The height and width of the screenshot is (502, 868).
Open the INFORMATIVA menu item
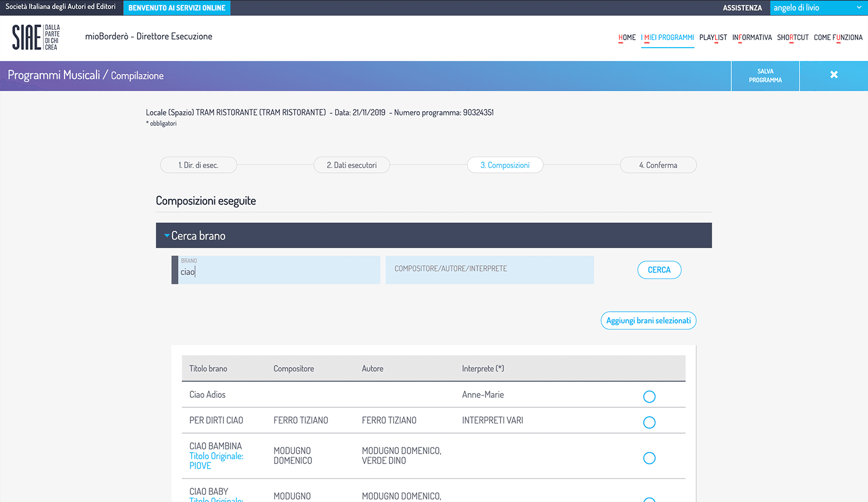(752, 37)
